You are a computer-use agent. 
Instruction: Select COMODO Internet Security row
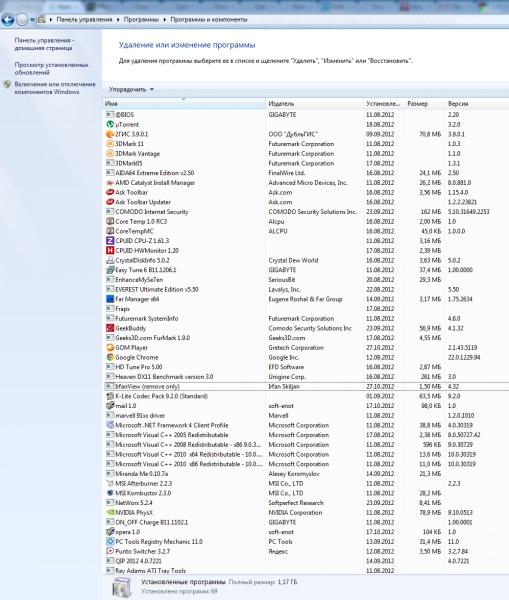(306, 212)
